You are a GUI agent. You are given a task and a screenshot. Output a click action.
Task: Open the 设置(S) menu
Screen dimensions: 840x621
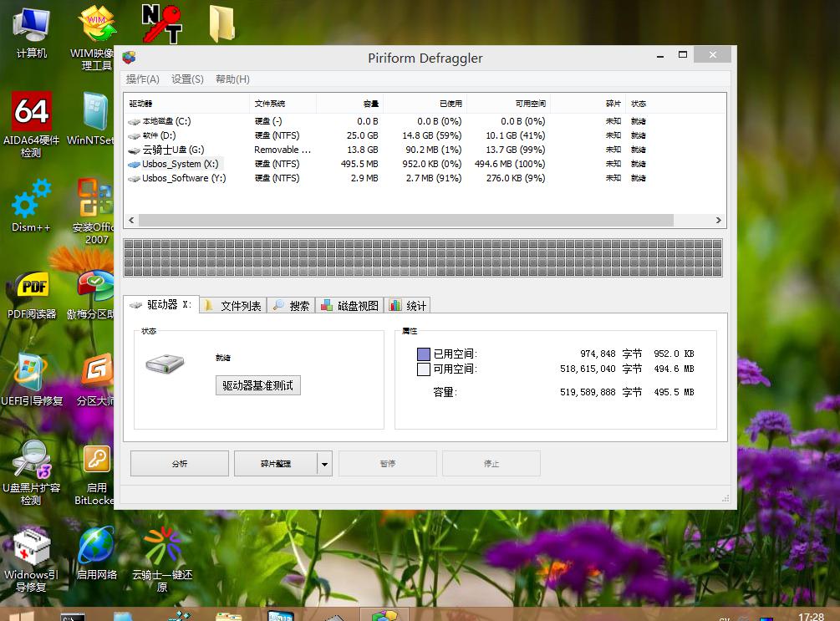187,79
